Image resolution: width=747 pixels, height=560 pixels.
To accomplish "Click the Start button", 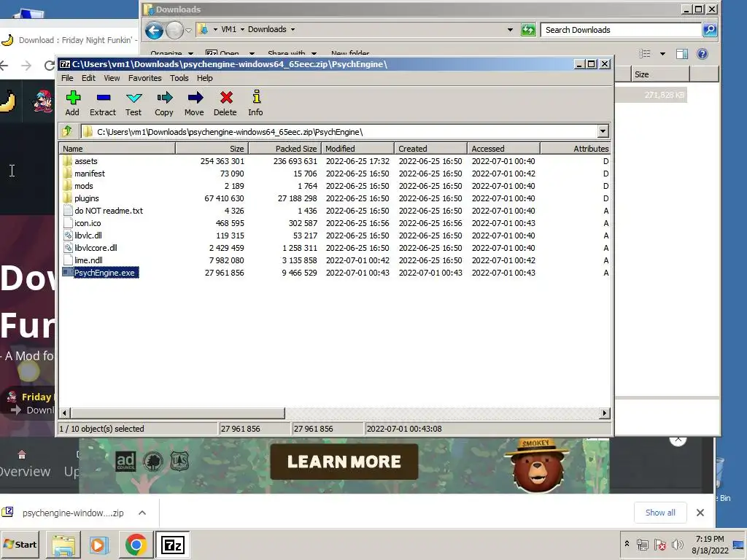I will tap(20, 544).
